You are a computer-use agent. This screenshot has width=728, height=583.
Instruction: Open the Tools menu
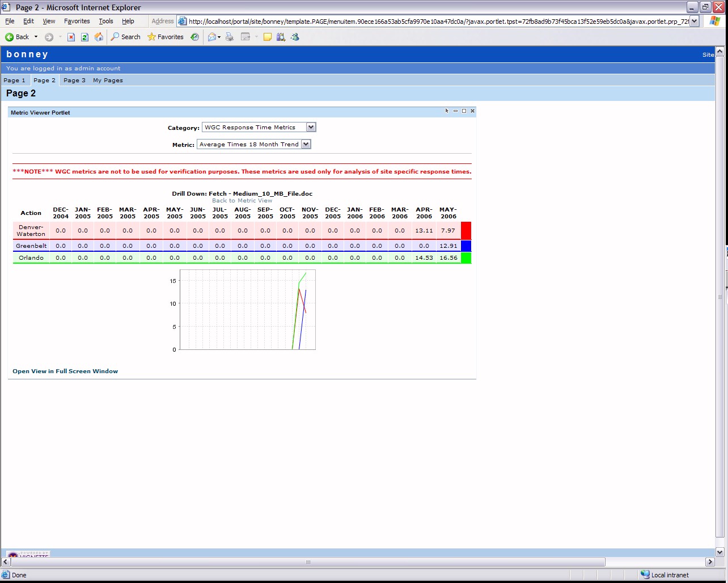coord(105,21)
